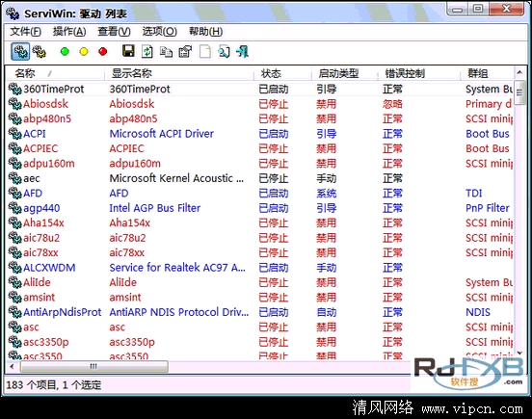Click 系统 startup type of AFD row
This screenshot has width=532, height=419.
pos(327,193)
